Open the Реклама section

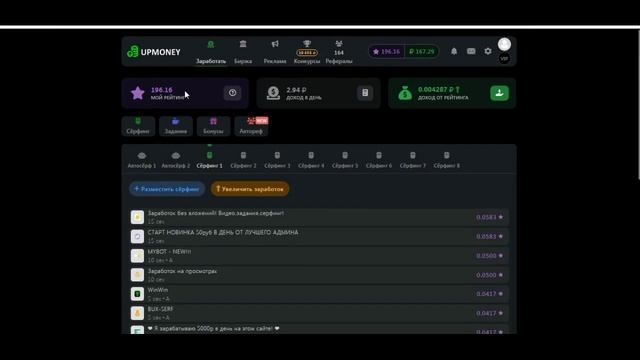(x=275, y=52)
